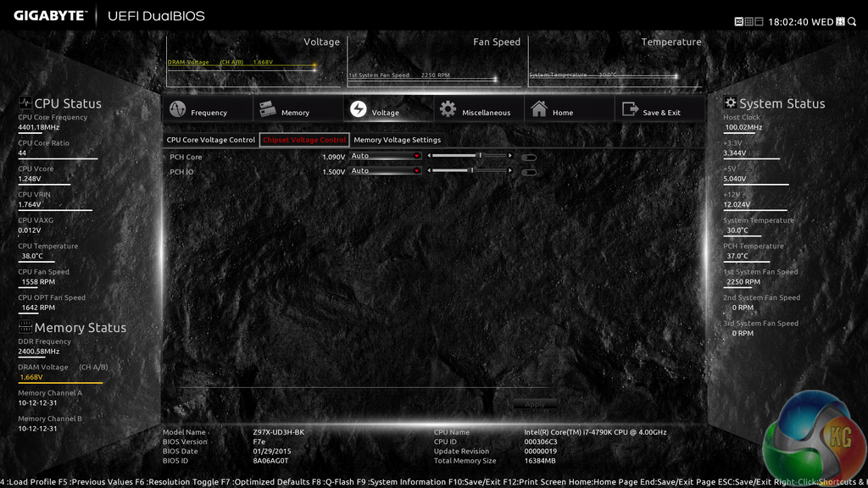This screenshot has height=488, width=868.
Task: Click right arrow of PCH IO slider
Action: tap(510, 171)
